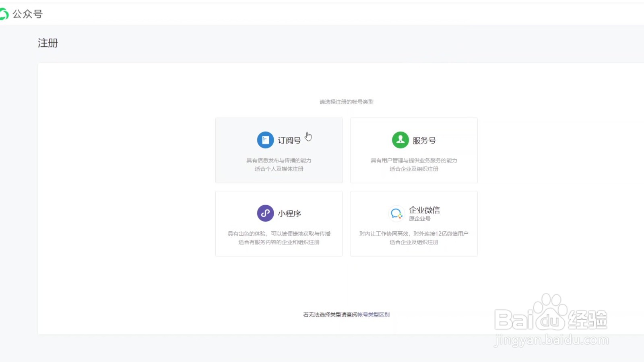Open the 帐号类型区别 link

pos(374,315)
